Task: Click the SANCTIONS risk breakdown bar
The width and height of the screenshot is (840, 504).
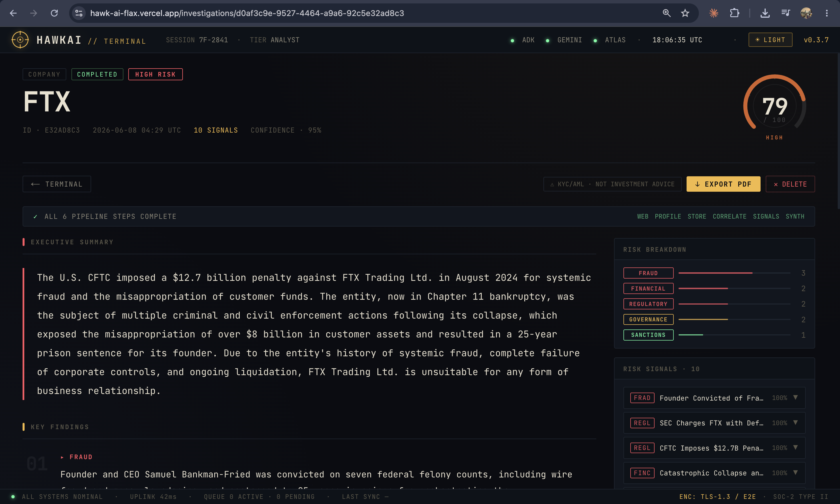Action: (734, 335)
